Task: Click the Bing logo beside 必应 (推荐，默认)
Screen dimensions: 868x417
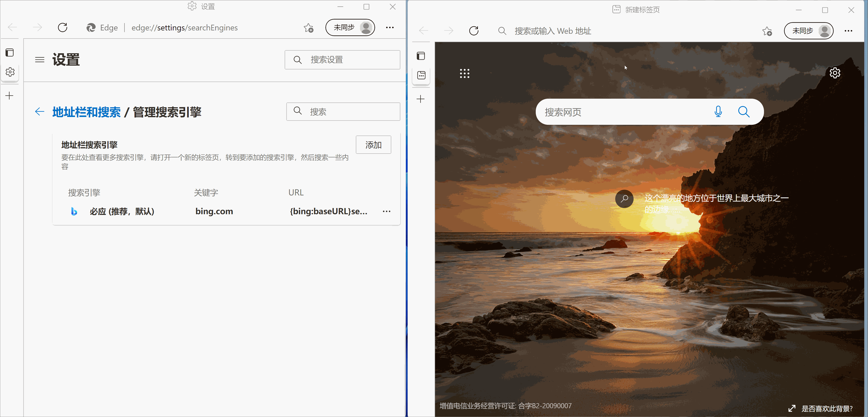Action: click(74, 211)
